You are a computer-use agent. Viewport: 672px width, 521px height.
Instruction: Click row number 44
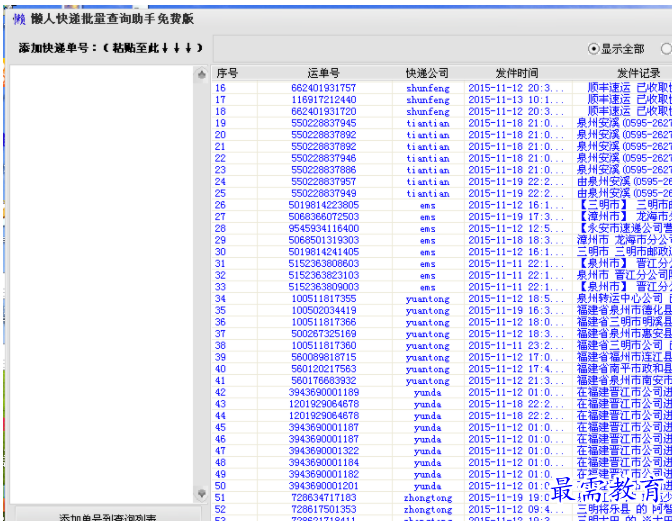[x=220, y=416]
